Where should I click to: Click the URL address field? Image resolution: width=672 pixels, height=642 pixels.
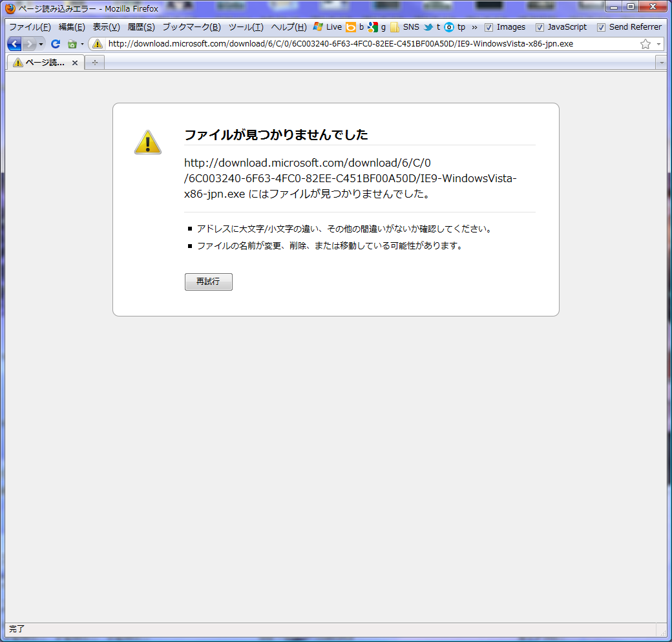[x=372, y=44]
